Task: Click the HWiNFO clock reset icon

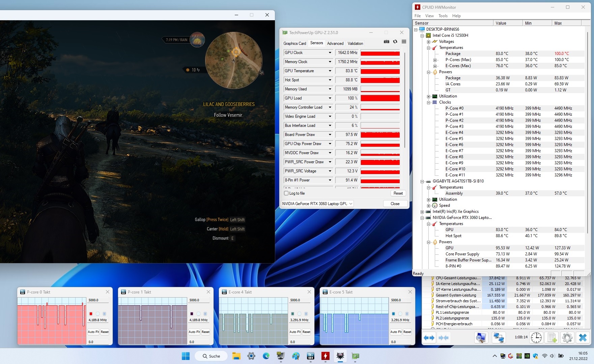Action: 536,337
